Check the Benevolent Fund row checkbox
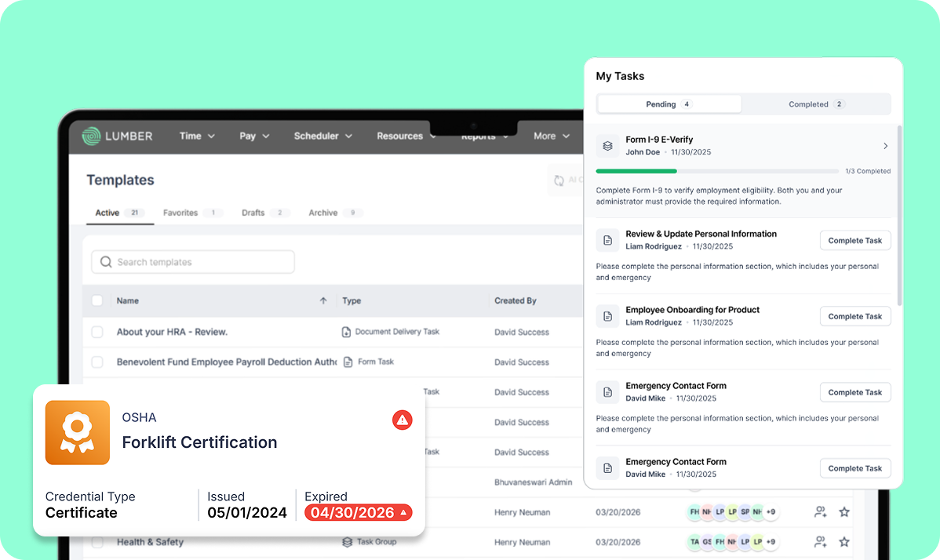Viewport: 940px width, 560px height. pyautogui.click(x=97, y=362)
